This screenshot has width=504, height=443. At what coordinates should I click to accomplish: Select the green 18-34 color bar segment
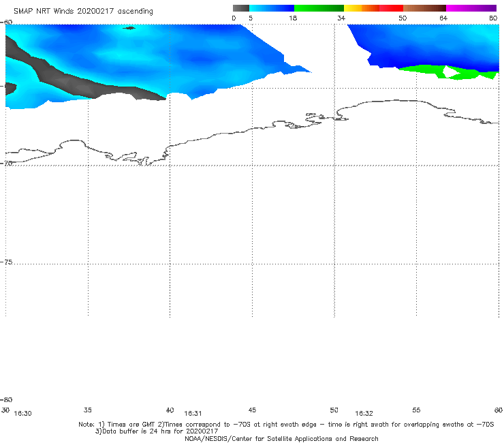(319, 8)
